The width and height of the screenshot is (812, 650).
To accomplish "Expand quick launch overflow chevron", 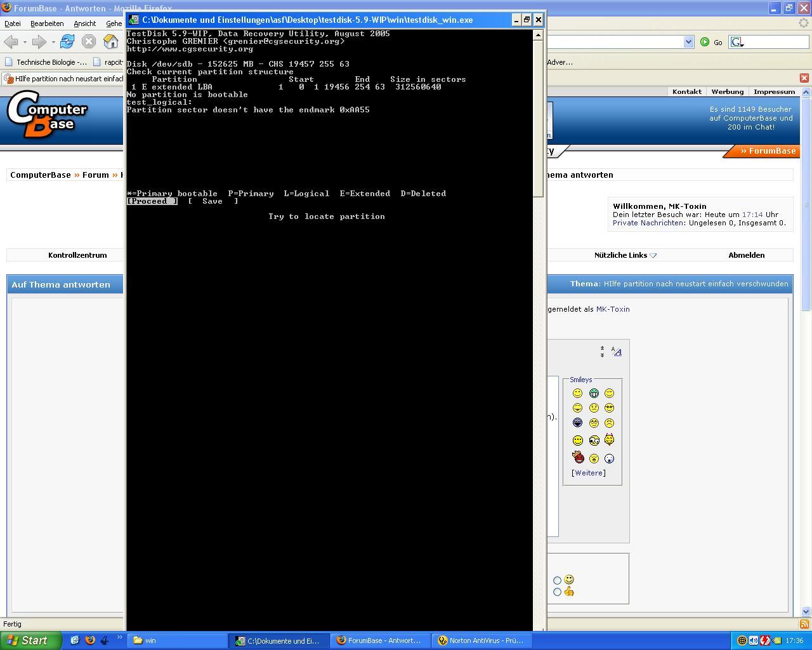I will (119, 637).
